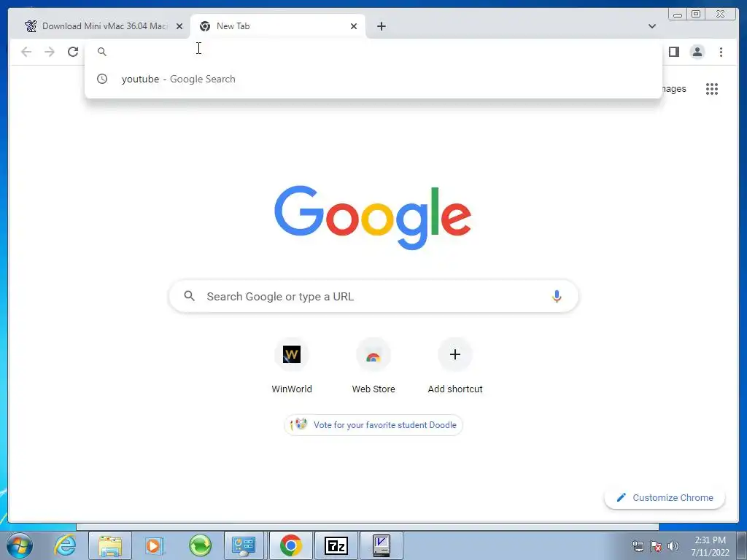Go back using the back arrow
The image size is (747, 560).
26,52
